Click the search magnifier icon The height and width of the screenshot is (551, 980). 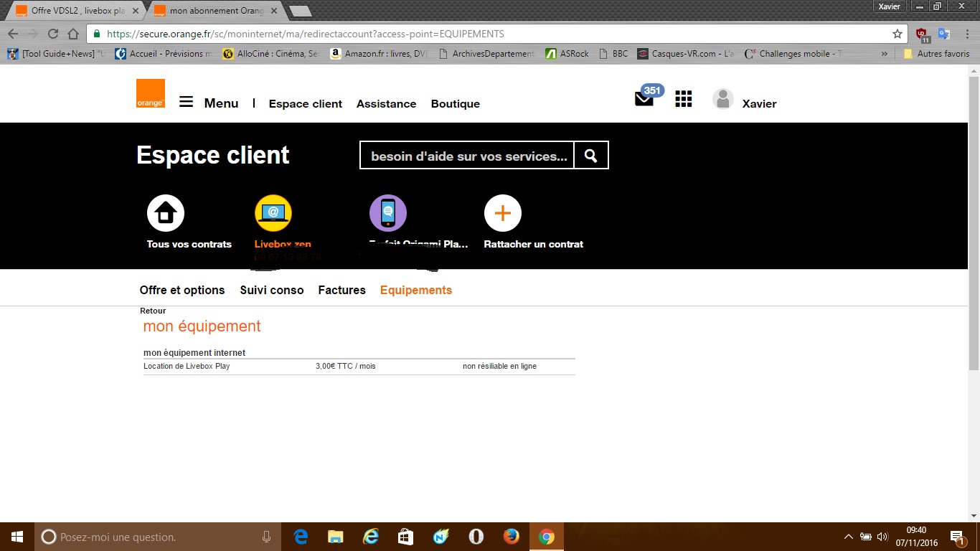(590, 155)
